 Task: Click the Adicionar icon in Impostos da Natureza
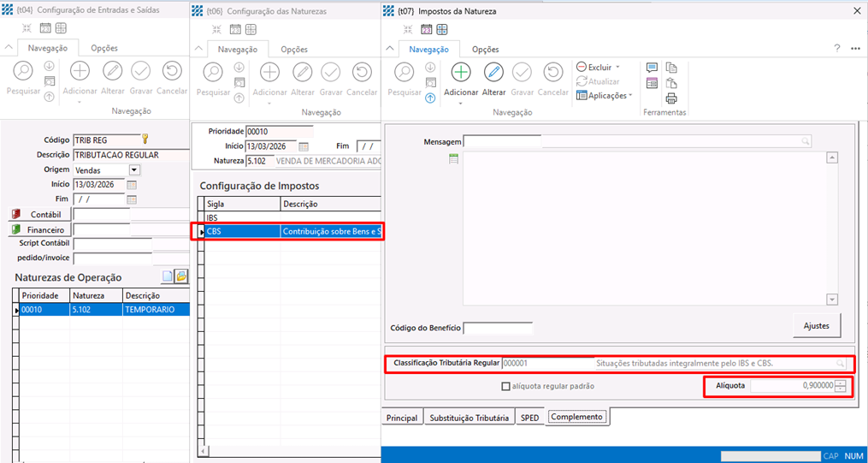461,72
